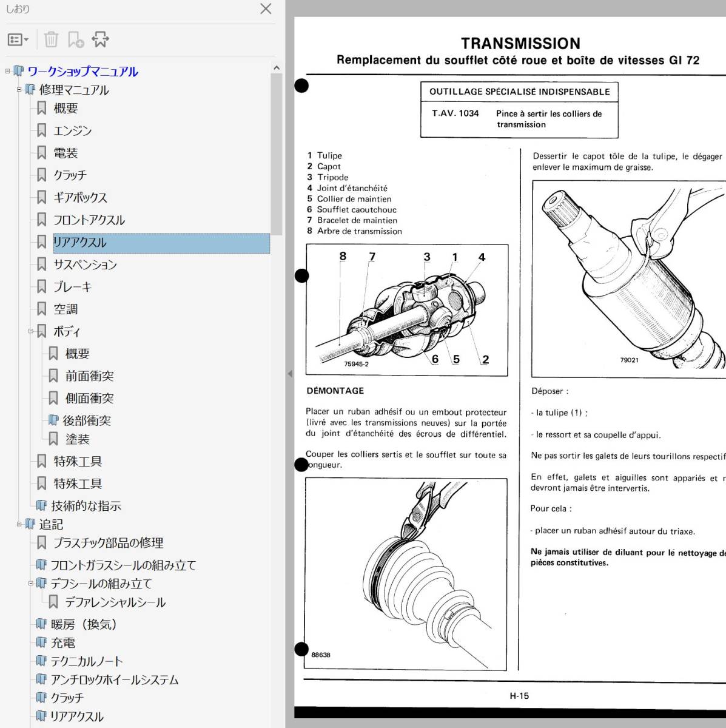Screen dimensions: 726x728
Task: Open the 後部衝突 bookmark
Action: (87, 420)
